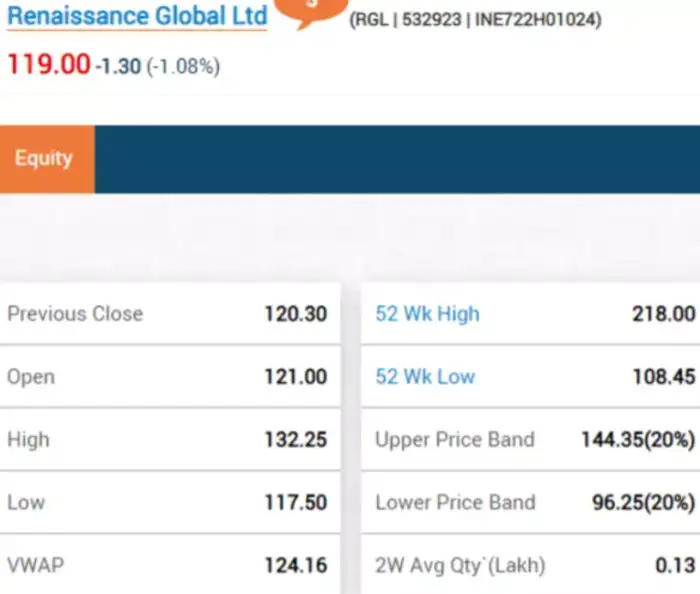Click the current price 119.00

coord(48,65)
